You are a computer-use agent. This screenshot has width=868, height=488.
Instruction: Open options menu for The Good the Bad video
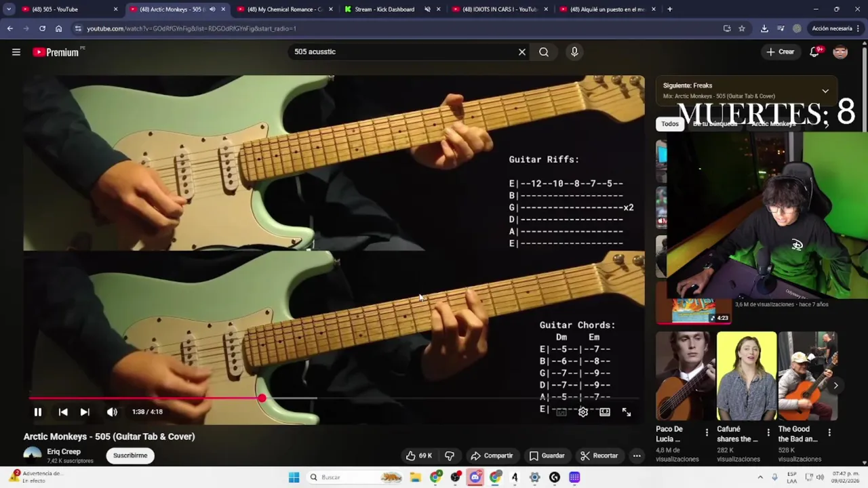pyautogui.click(x=829, y=432)
